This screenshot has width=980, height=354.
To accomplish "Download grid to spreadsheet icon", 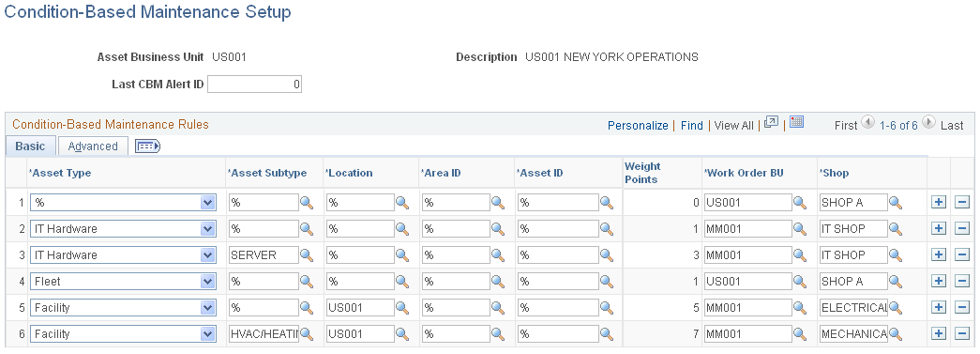I will click(796, 122).
